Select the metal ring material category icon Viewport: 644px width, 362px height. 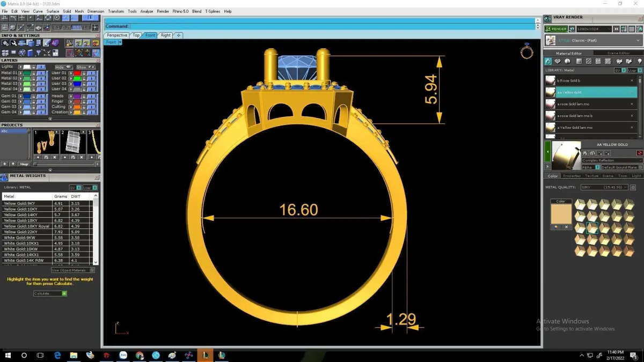pos(548,61)
